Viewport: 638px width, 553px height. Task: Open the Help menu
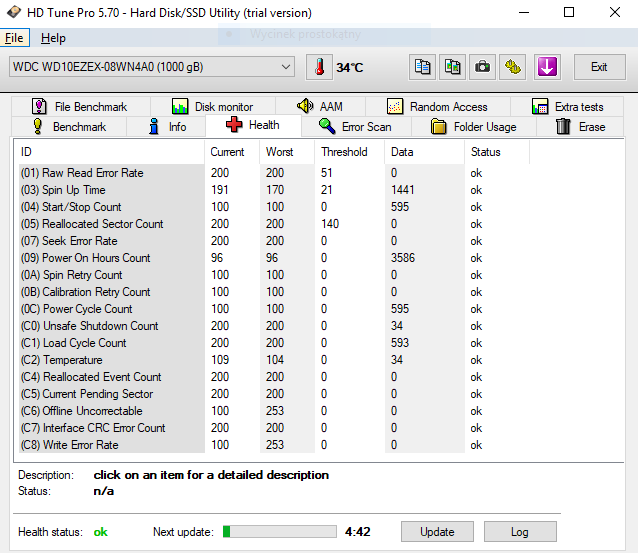pyautogui.click(x=53, y=38)
